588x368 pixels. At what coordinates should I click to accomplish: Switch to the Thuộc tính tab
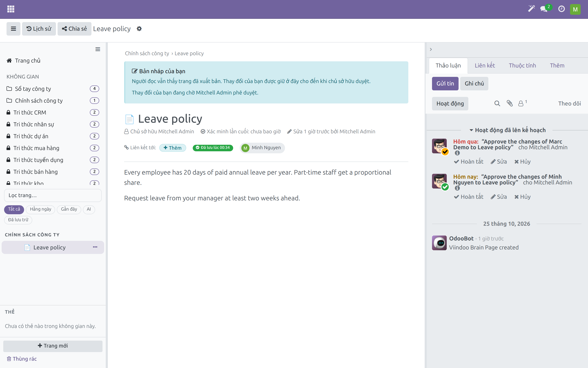click(x=522, y=65)
